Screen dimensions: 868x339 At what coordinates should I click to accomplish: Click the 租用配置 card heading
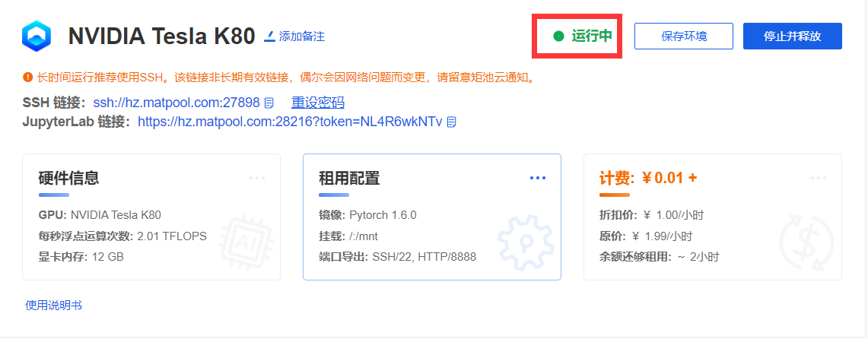(349, 178)
